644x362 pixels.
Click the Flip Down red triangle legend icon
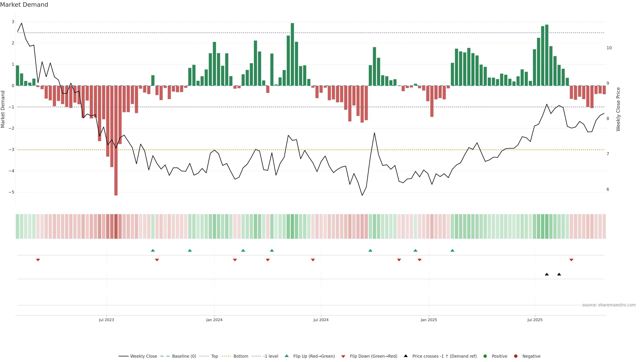(343, 356)
